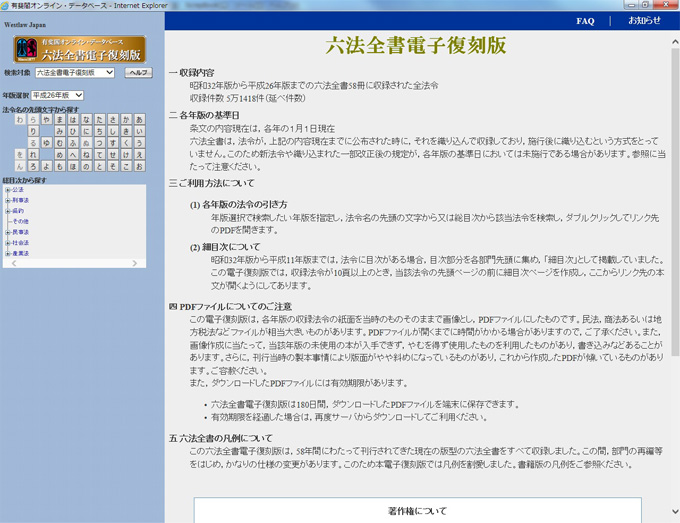Click the さ kana index button
This screenshot has width=680, height=523.
tap(113, 119)
